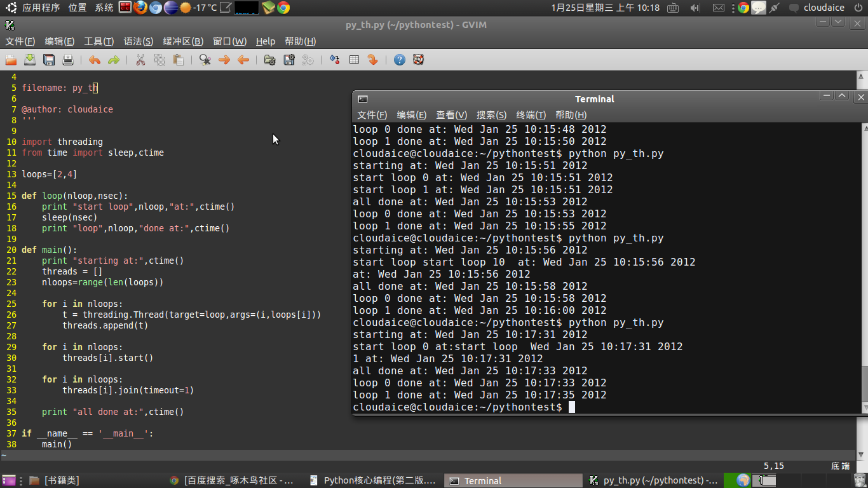This screenshot has height=488, width=868.
Task: Open the 终端(T) menu in Terminal
Action: (531, 115)
